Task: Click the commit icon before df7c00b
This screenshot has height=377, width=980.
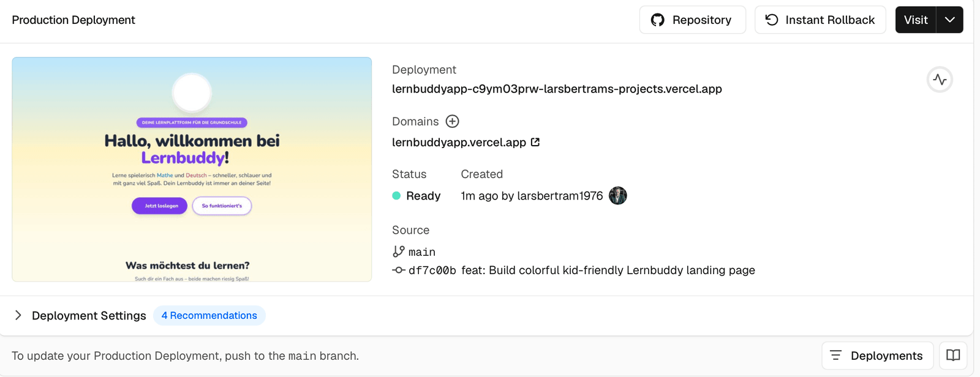Action: (x=399, y=270)
